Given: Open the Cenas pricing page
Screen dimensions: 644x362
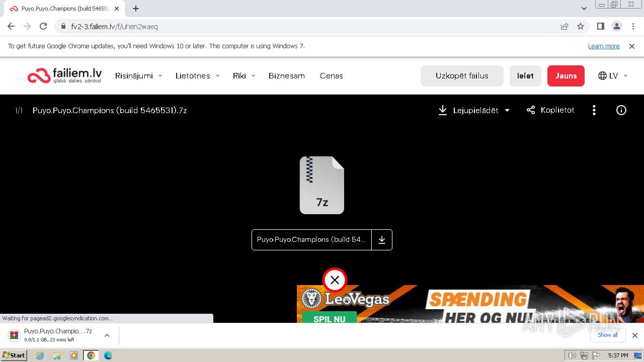Looking at the screenshot, I should point(331,76).
